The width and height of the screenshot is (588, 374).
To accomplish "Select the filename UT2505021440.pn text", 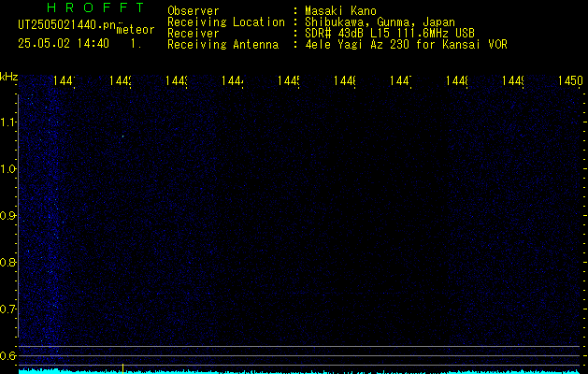I will click(66, 25).
